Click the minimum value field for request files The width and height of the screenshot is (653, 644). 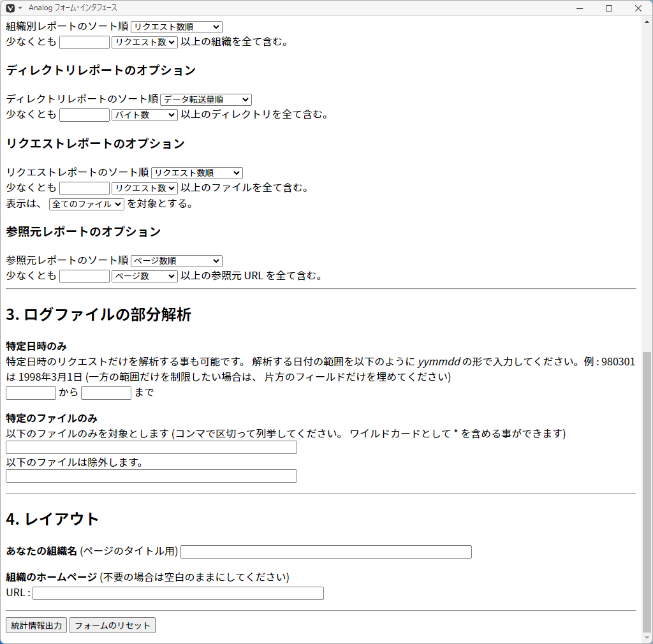coord(85,188)
